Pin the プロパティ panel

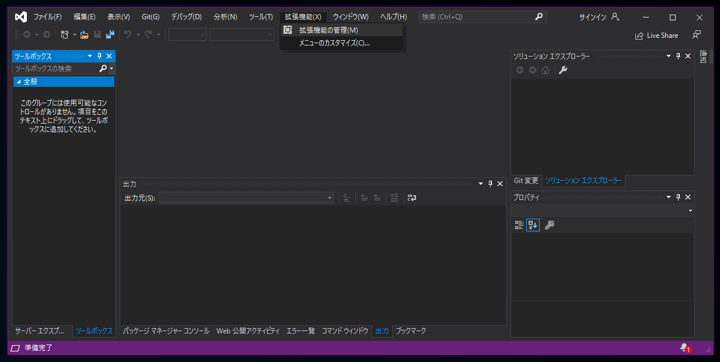(x=678, y=197)
